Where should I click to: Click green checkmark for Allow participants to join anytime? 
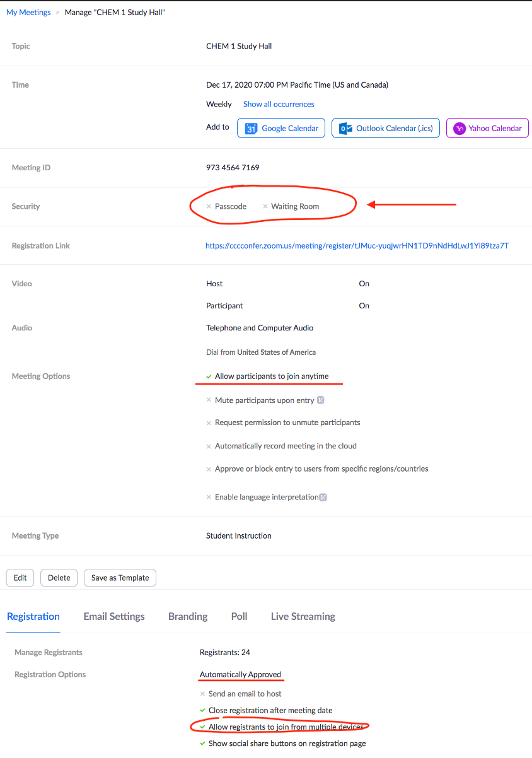[209, 376]
